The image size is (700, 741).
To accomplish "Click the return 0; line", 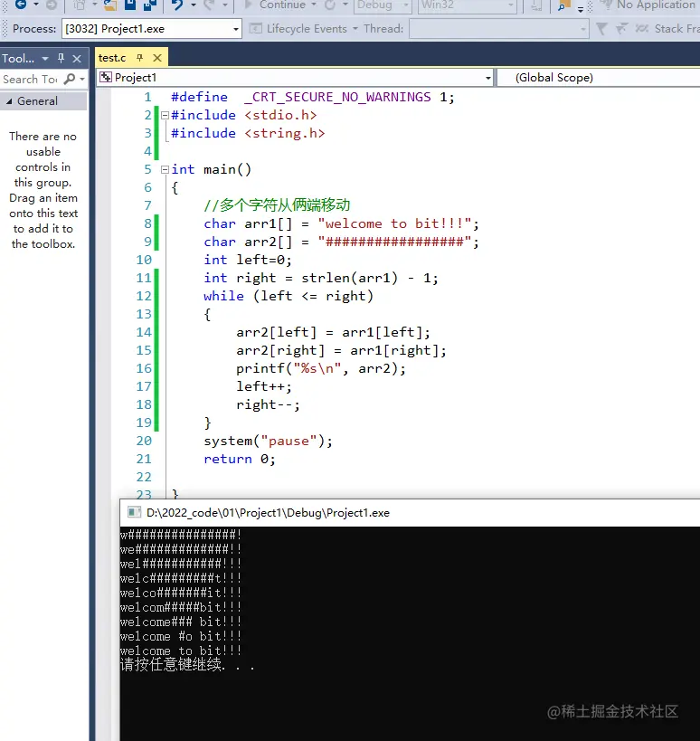I will tap(240, 459).
